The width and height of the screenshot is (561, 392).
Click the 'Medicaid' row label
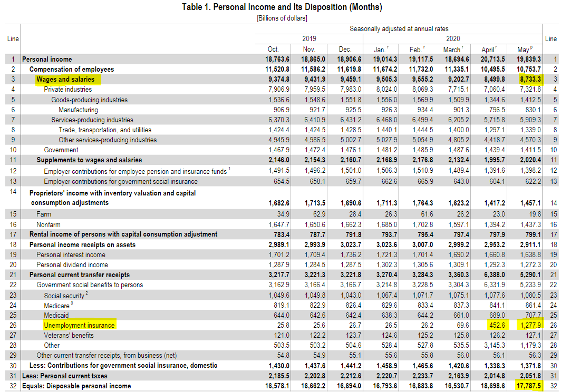tap(56, 315)
